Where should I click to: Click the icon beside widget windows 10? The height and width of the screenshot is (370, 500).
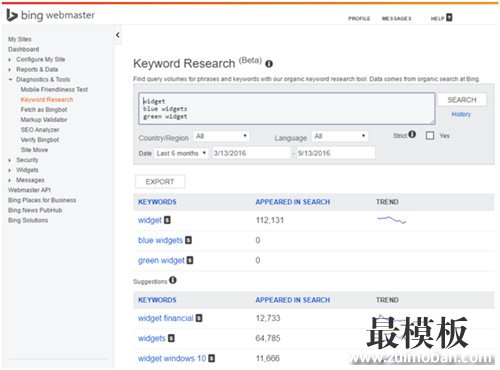[x=212, y=358]
